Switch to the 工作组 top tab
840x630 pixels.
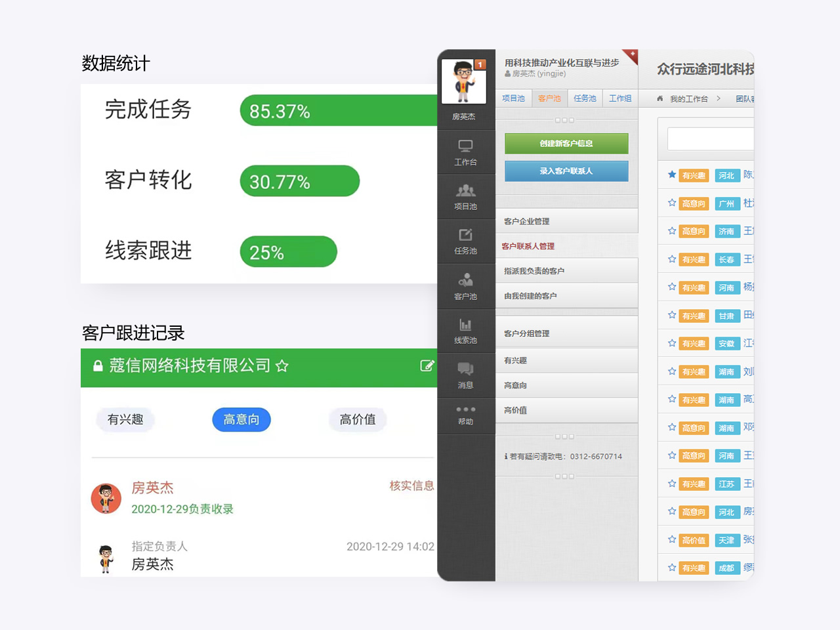(620, 98)
